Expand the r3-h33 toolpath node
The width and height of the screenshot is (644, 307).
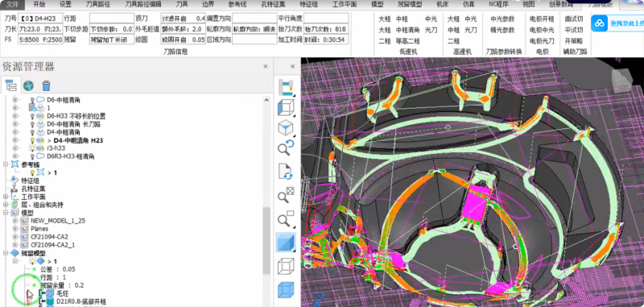click(15, 148)
